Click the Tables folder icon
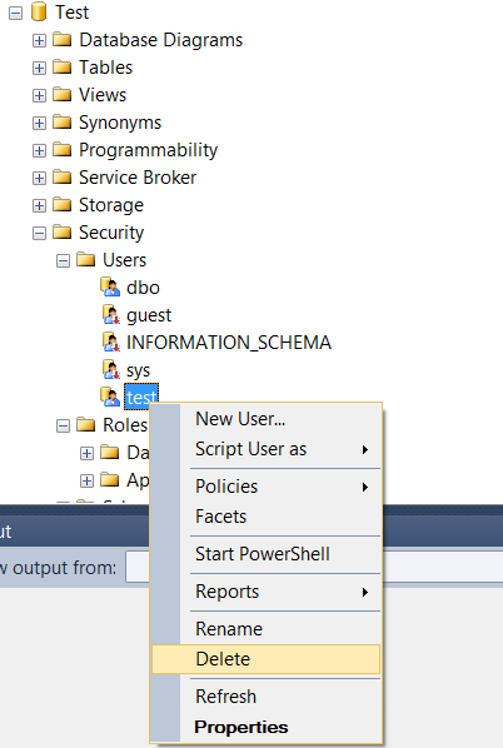This screenshot has width=503, height=748. click(x=62, y=67)
